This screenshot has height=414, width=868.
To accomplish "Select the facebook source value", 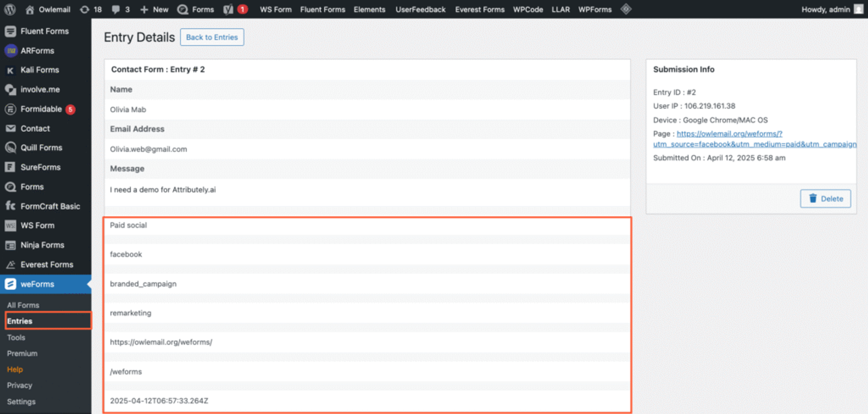I will coord(126,254).
